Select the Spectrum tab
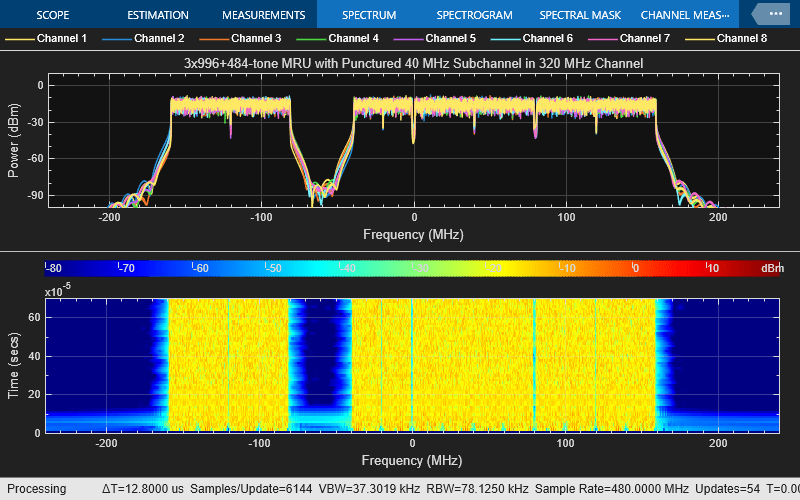 (368, 15)
